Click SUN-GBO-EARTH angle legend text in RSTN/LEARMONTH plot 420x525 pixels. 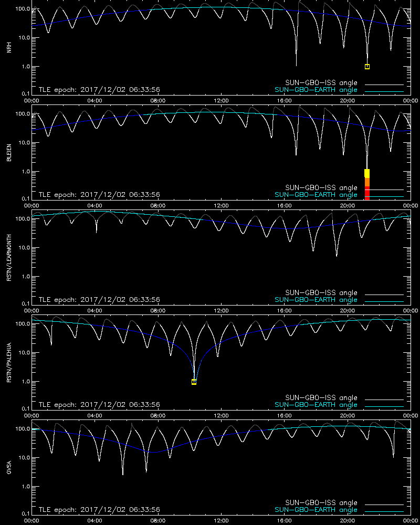(316, 300)
